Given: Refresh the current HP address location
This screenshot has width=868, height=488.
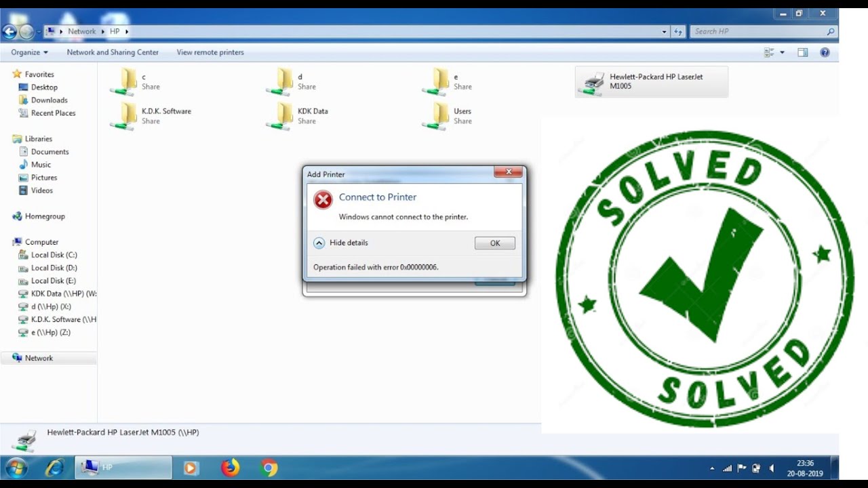Looking at the screenshot, I should tap(679, 31).
